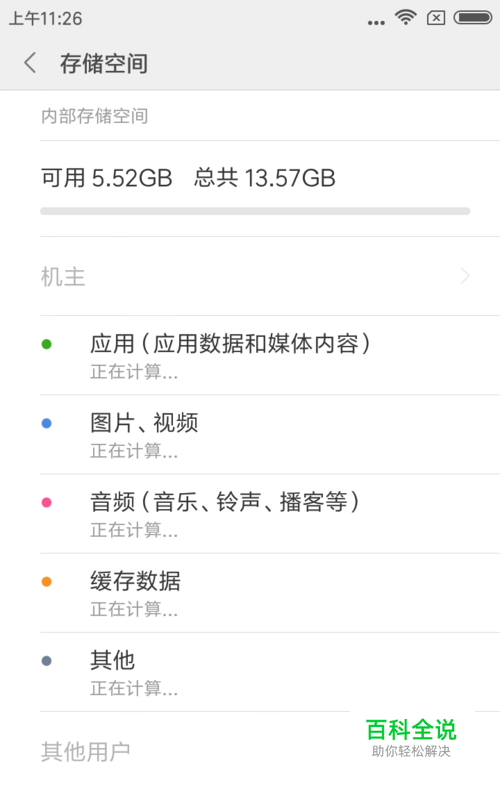Viewport: 500px width, 790px height.
Task: Expand the 机主 chevron arrow
Action: pyautogui.click(x=465, y=276)
